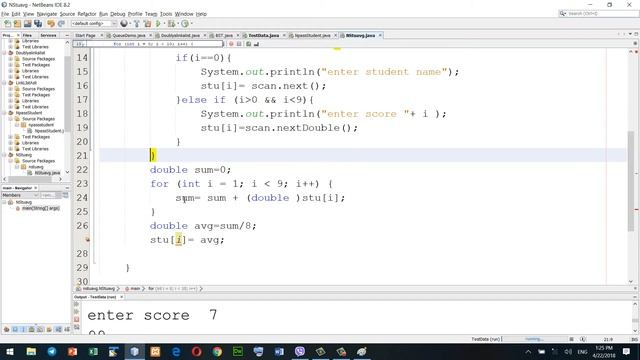Click the editor vertical scrollbar
The image size is (640, 360).
631,181
